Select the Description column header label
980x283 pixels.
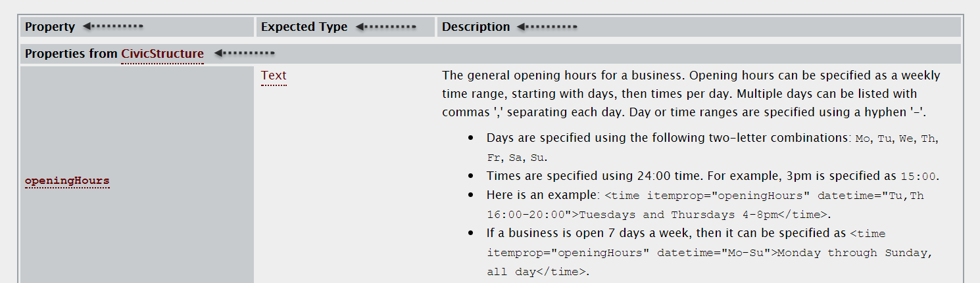(x=476, y=27)
